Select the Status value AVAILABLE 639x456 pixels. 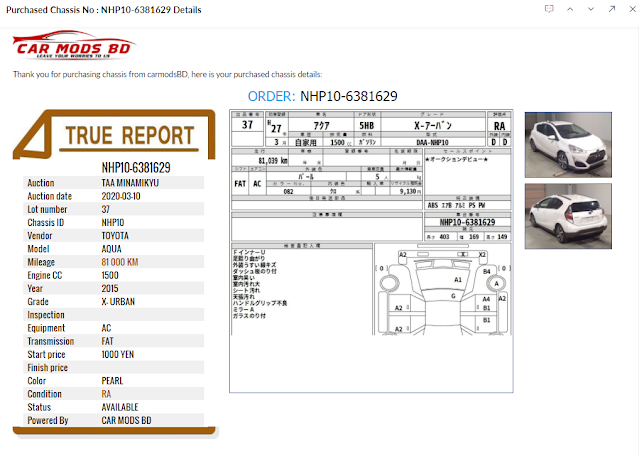click(x=120, y=407)
